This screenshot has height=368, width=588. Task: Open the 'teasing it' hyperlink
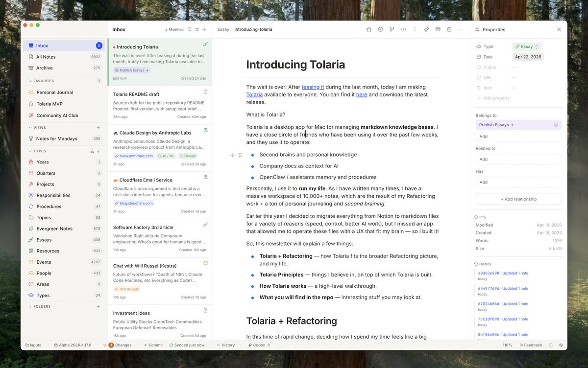(x=313, y=87)
